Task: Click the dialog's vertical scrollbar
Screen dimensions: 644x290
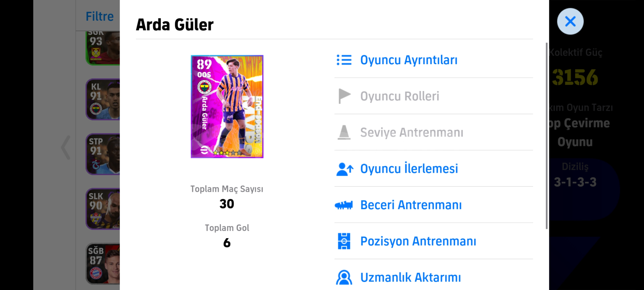Action: coord(547,136)
